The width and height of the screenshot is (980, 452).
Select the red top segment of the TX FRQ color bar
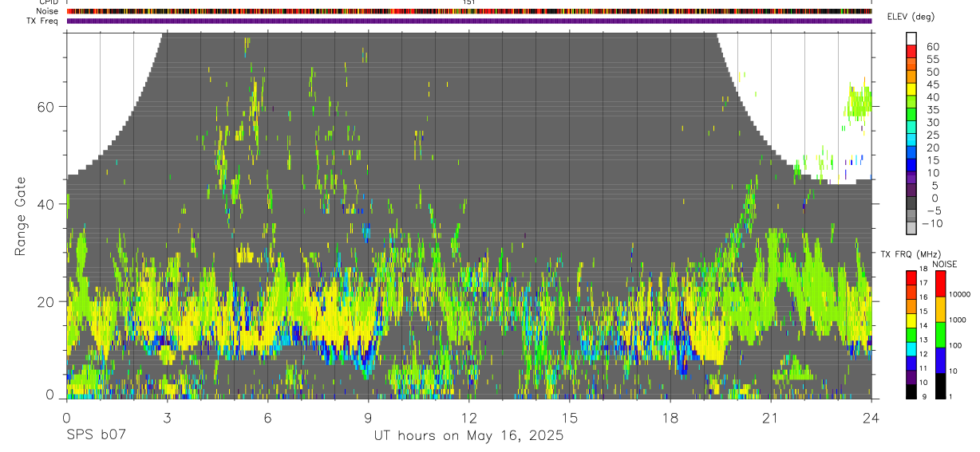(x=911, y=277)
